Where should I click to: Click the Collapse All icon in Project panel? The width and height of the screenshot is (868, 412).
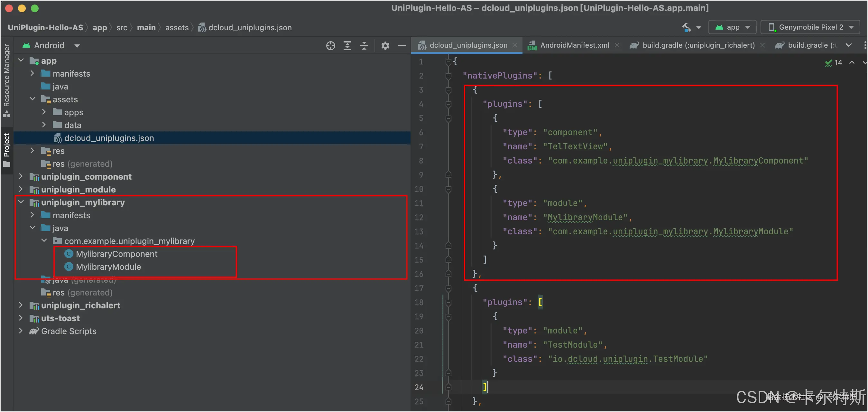364,45
